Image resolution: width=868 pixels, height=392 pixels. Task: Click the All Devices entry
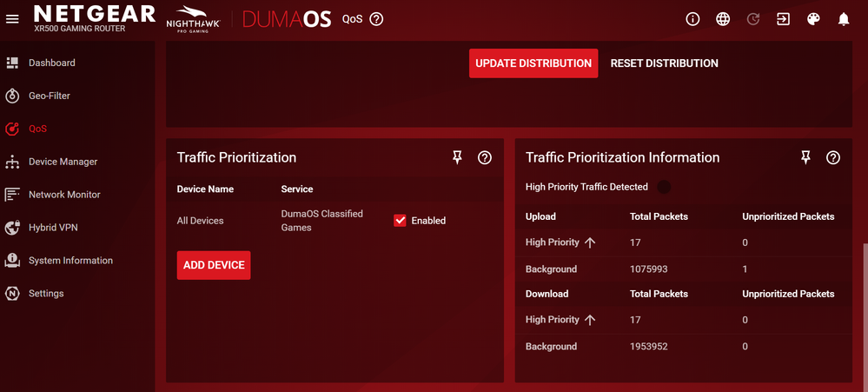pyautogui.click(x=201, y=221)
